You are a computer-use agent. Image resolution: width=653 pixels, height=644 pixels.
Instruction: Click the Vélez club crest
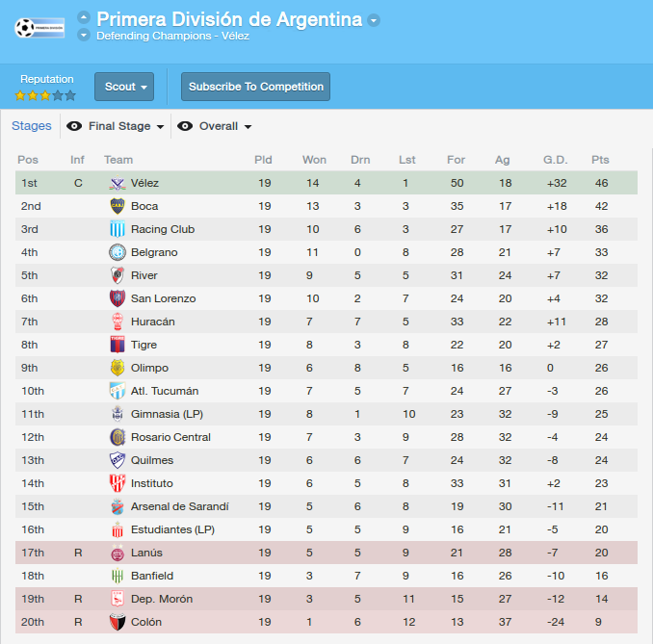118,183
